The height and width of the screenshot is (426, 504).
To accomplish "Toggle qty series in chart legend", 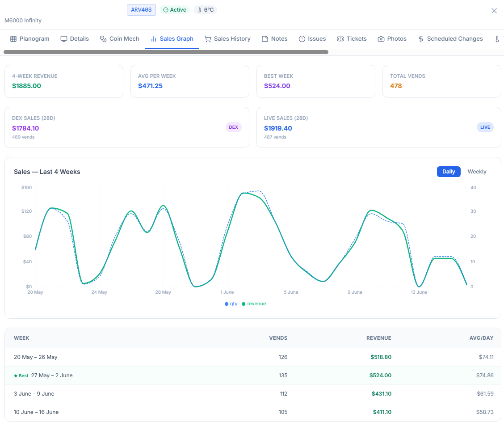I will point(231,304).
